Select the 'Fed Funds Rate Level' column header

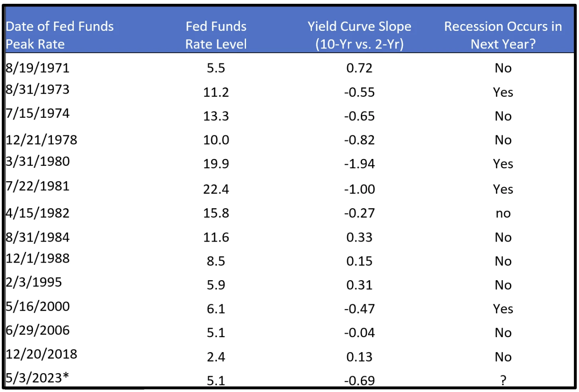216,35
